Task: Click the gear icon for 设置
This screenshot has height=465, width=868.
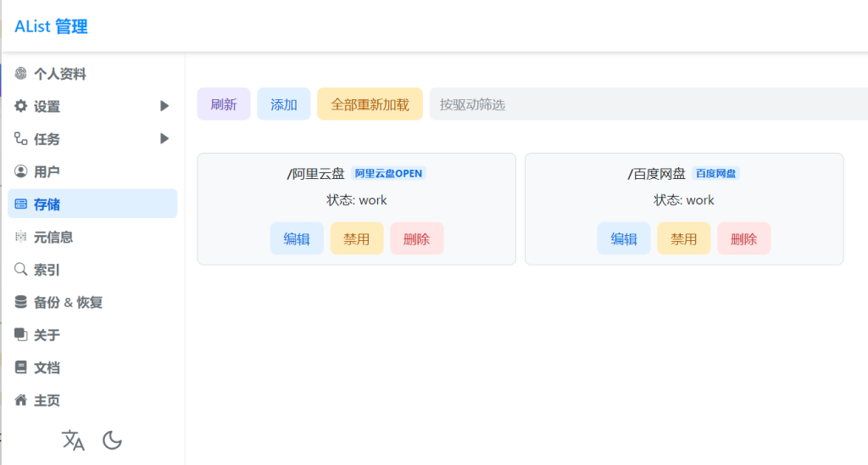Action: (x=21, y=106)
